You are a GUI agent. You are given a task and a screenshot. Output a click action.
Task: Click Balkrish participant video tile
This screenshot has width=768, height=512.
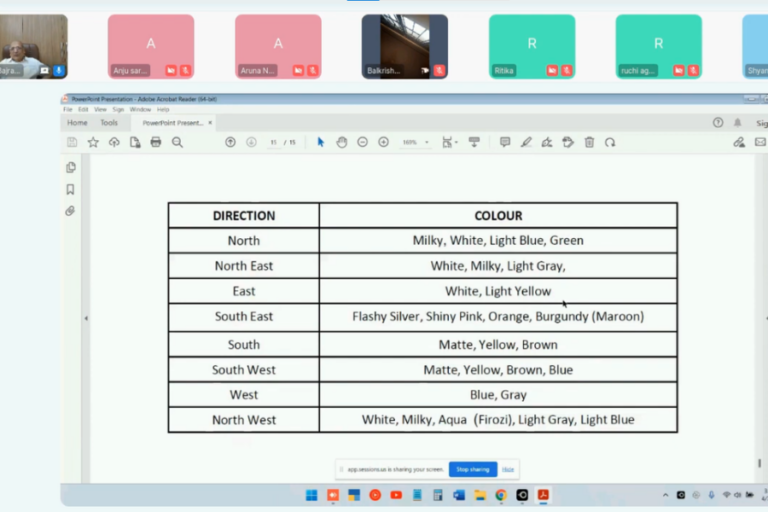coord(405,47)
